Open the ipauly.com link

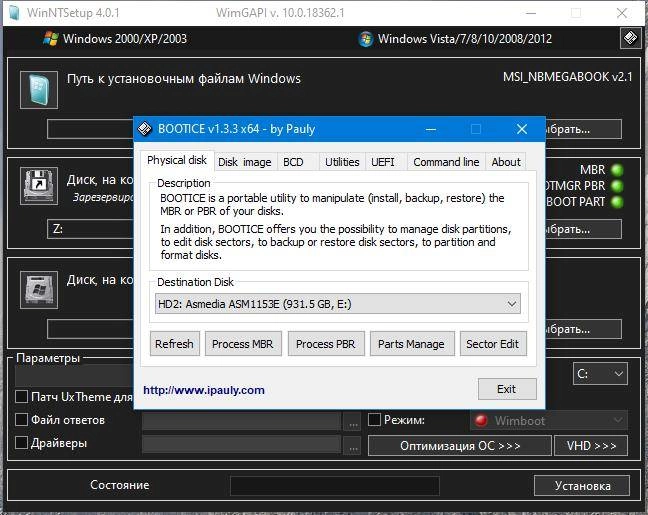204,390
